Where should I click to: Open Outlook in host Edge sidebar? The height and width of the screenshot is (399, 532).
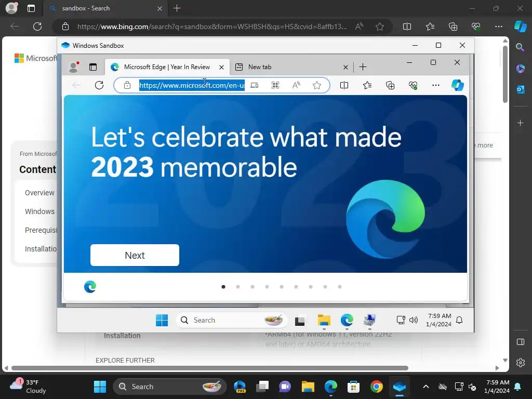[520, 89]
